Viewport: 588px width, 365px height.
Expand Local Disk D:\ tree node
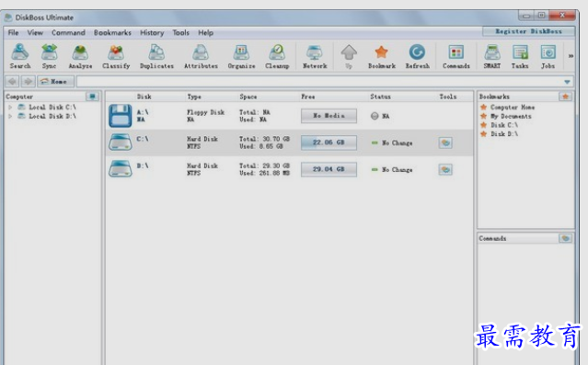point(10,116)
